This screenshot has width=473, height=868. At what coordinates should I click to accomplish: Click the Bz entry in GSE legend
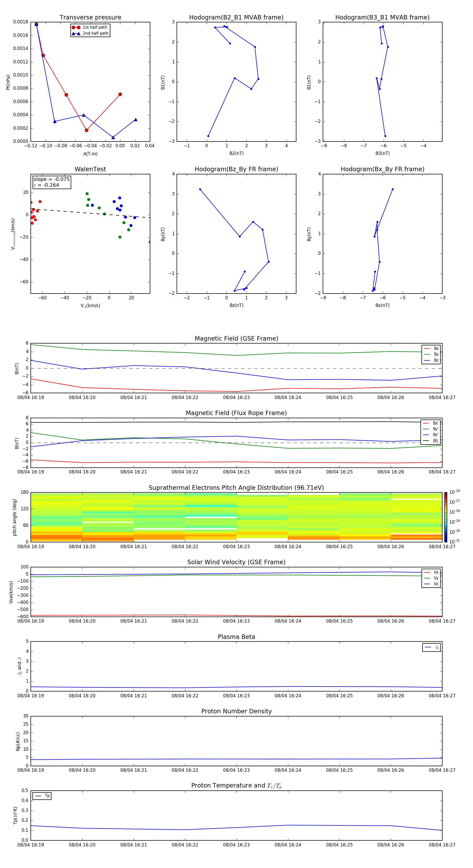pos(431,360)
